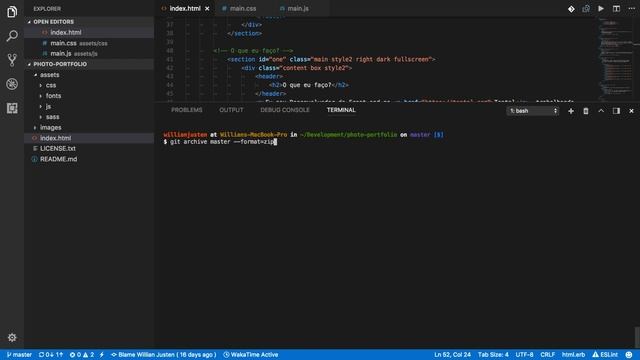Change the CRLF line ending setting
Viewport: 640px width, 360px height.
pos(547,355)
